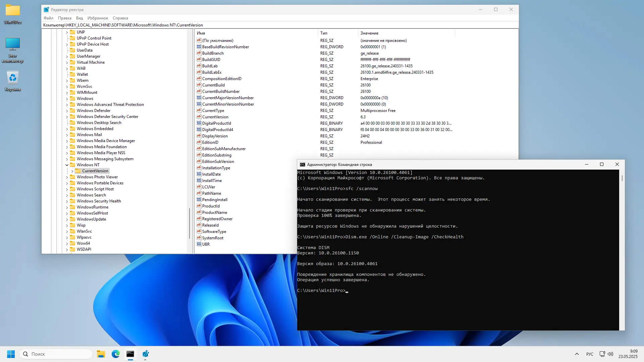
Task: Open the Файл menu
Action: (48, 18)
